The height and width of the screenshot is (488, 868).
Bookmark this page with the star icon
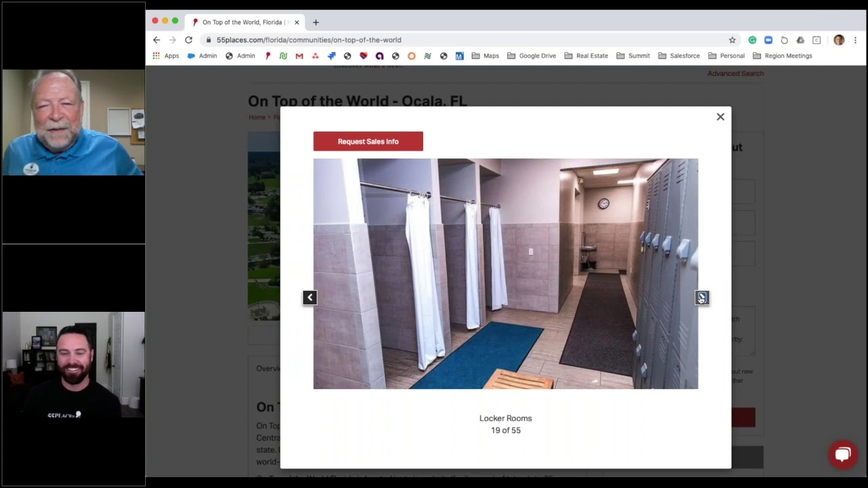[x=732, y=40]
